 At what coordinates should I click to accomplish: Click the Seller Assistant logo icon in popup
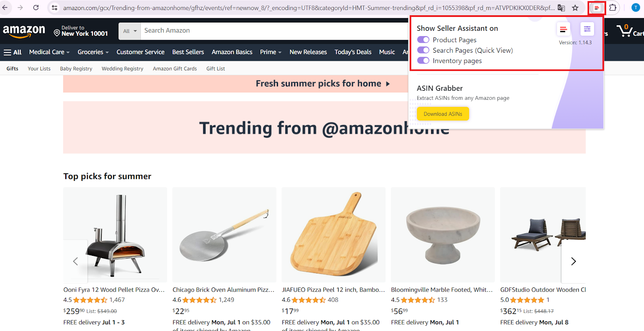[x=563, y=29]
